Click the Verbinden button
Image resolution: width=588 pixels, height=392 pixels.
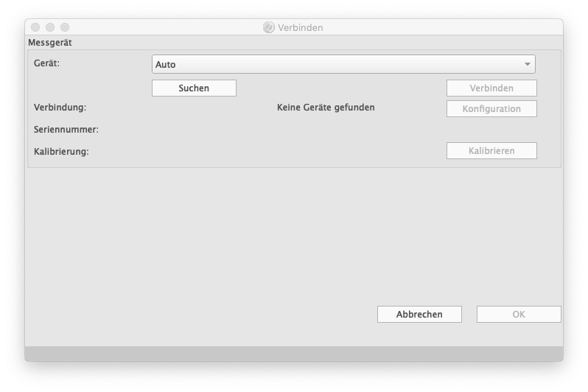491,88
